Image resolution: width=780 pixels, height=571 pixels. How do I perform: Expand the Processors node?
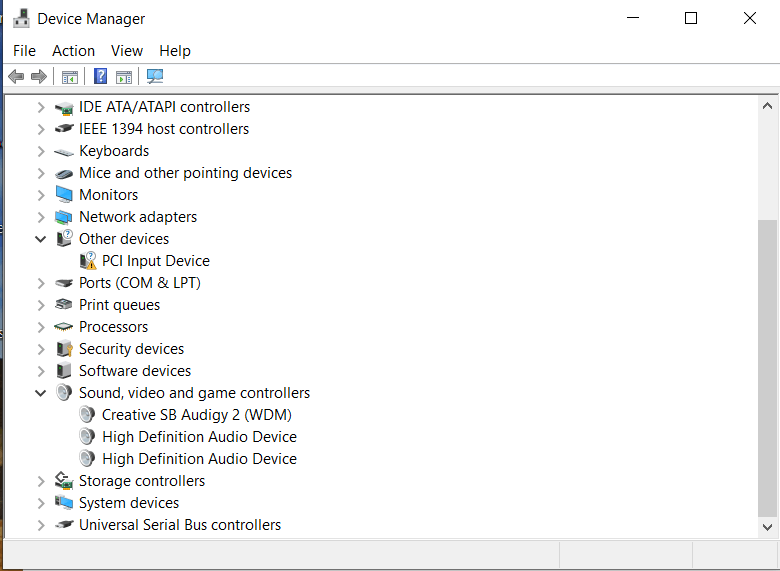[41, 327]
